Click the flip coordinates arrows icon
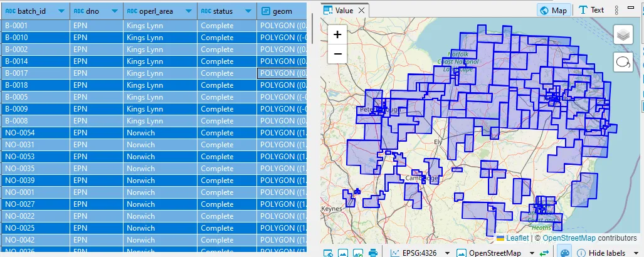Image resolution: width=644 pixels, height=257 pixels. pyautogui.click(x=544, y=253)
